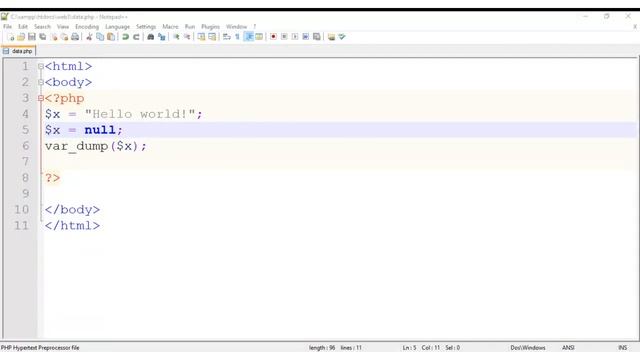
Task: Create a new document with New icon
Action: click(11, 37)
